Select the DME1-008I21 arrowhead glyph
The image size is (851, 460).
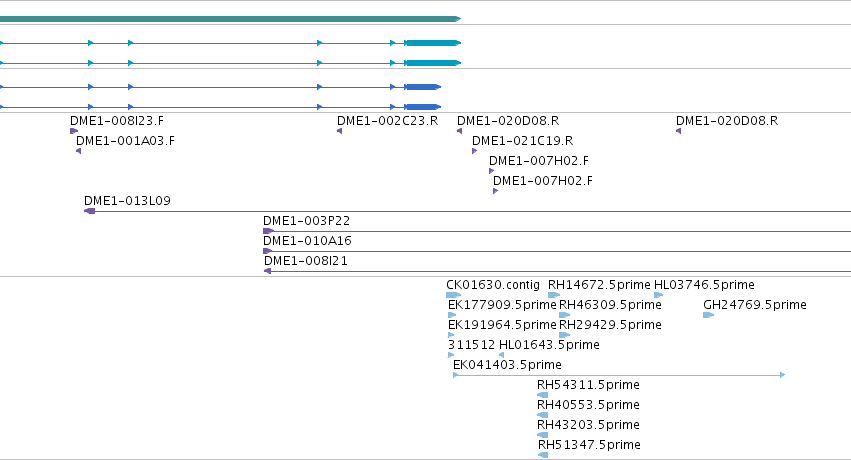[x=267, y=271]
